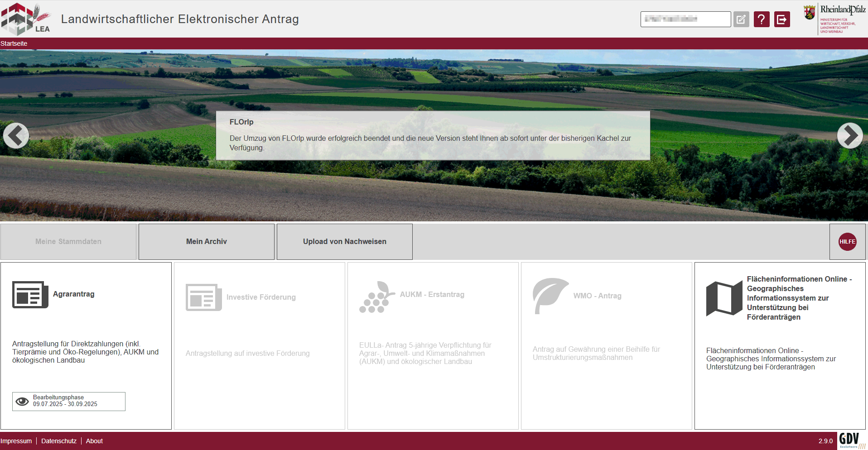Image resolution: width=868 pixels, height=450 pixels.
Task: Click the LEA logo at top left
Action: coord(25,19)
